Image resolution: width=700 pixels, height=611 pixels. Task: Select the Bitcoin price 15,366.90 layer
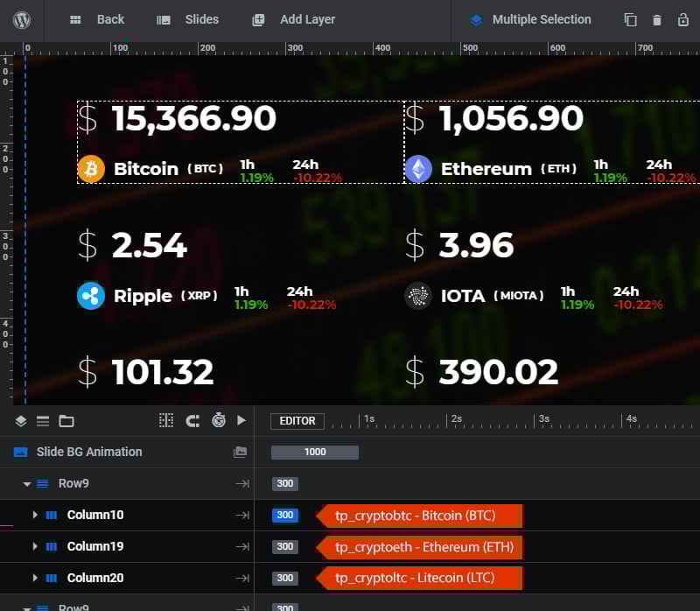pos(194,119)
